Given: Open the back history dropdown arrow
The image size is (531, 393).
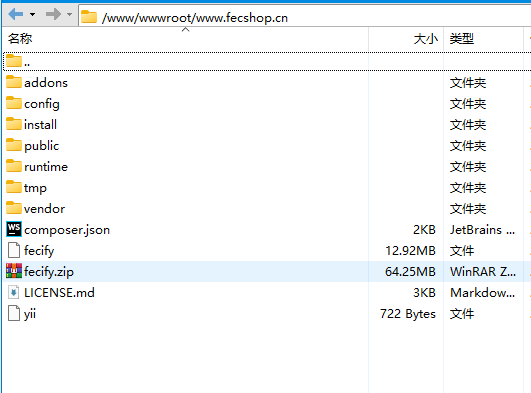Looking at the screenshot, I should (33, 15).
